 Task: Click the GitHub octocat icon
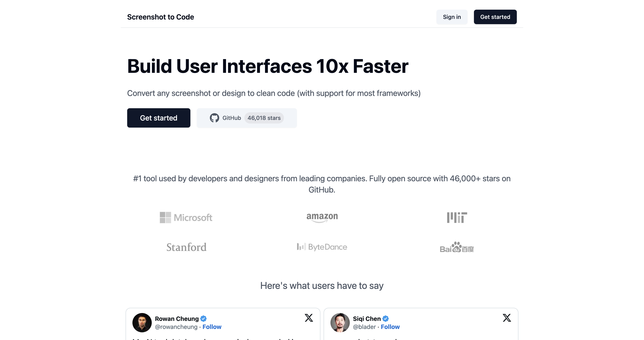point(214,118)
